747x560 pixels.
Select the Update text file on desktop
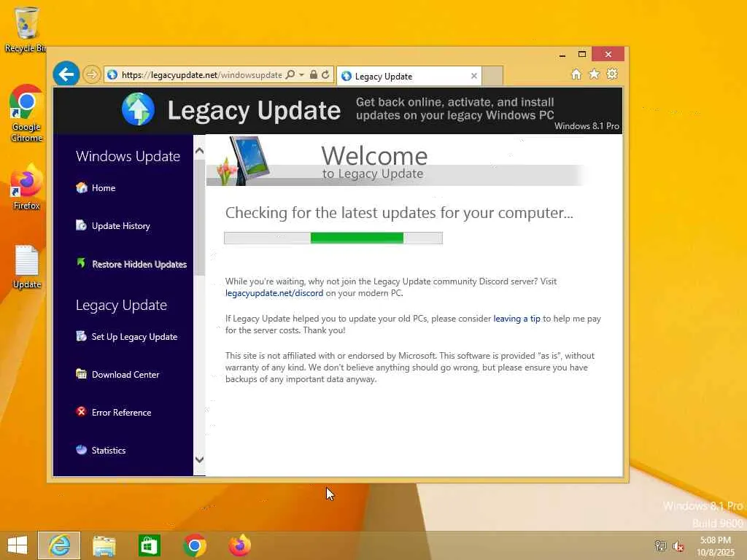(27, 267)
